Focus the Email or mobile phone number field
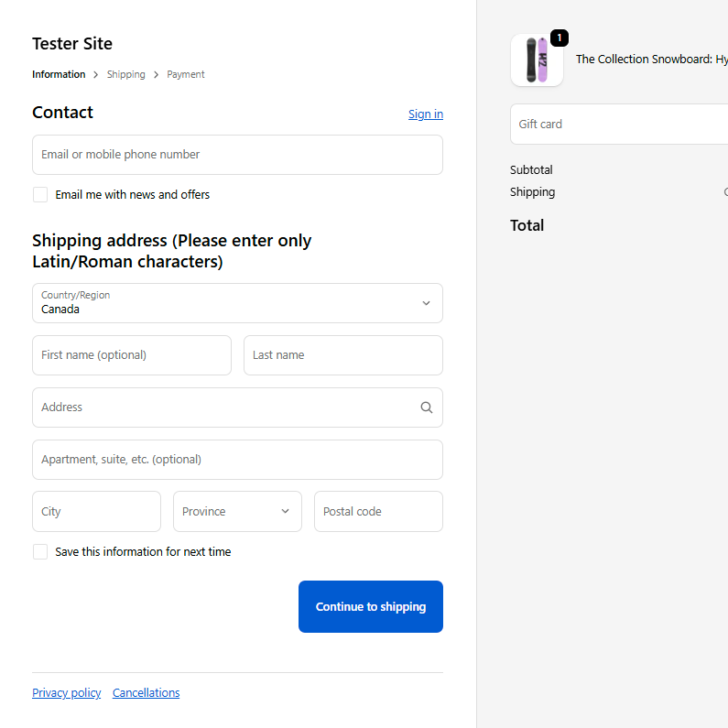 tap(237, 155)
